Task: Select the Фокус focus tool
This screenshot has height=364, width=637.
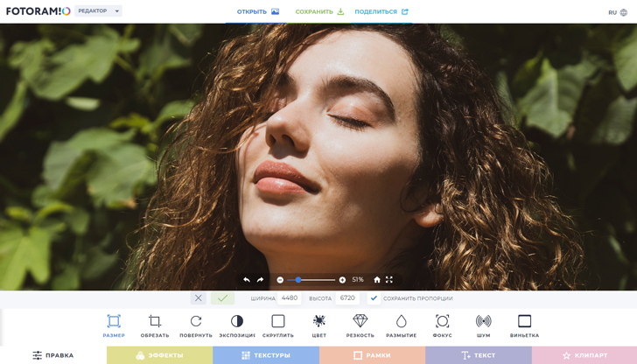Action: (x=442, y=325)
